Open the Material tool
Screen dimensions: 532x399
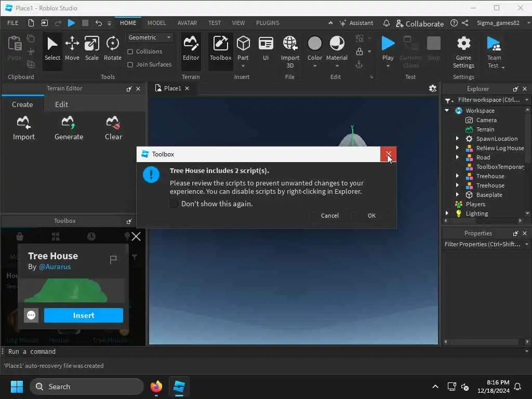337,51
